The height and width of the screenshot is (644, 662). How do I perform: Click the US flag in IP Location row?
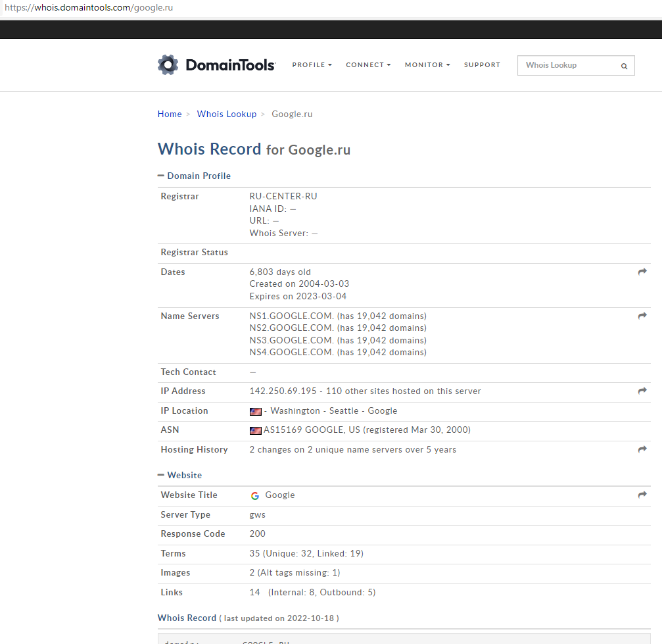(x=256, y=412)
